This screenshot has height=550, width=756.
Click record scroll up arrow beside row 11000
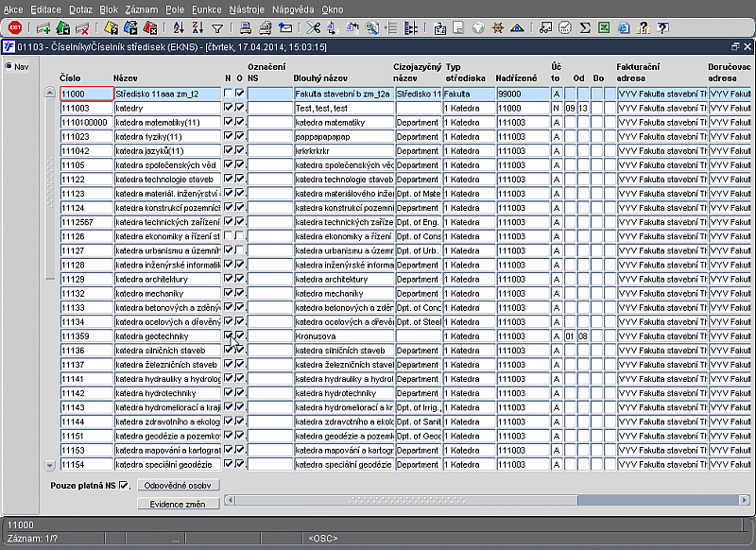coord(50,93)
